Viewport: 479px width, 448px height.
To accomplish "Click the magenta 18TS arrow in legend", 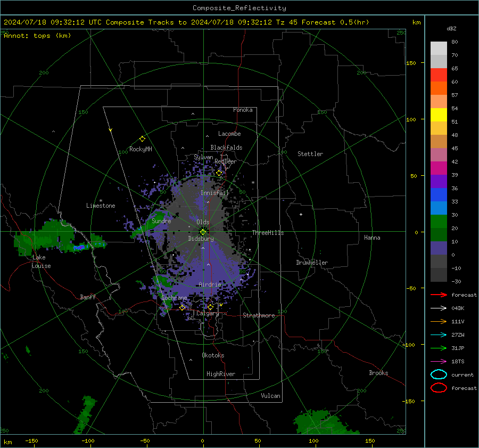I will click(439, 361).
